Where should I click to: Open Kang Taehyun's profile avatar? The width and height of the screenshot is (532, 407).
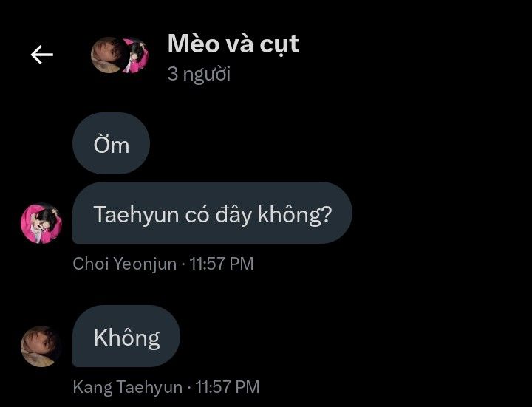point(41,346)
